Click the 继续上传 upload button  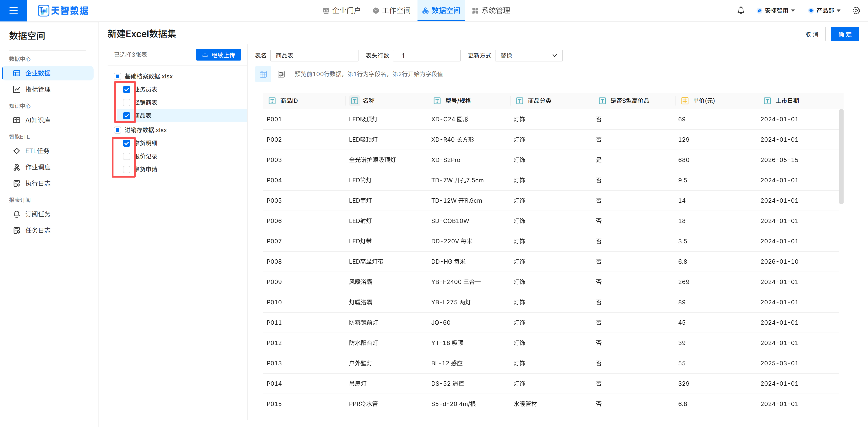[218, 55]
